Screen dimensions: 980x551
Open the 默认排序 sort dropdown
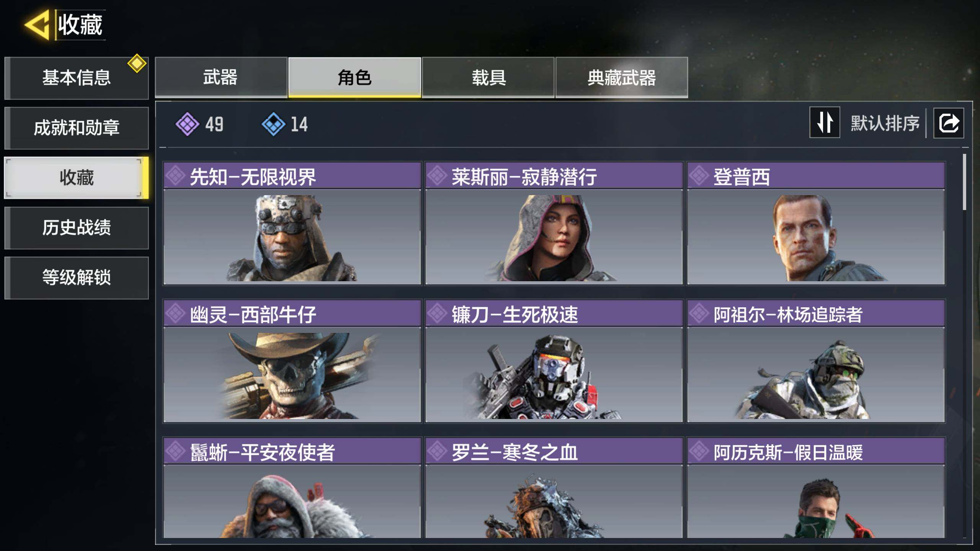(885, 123)
